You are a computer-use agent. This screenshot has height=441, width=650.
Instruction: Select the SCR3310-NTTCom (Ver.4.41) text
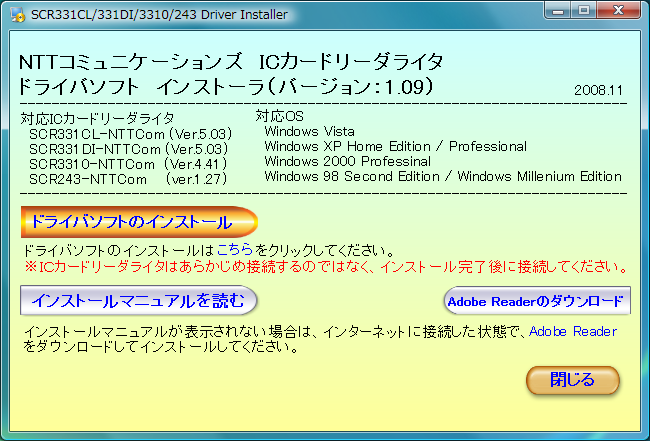[x=129, y=164]
